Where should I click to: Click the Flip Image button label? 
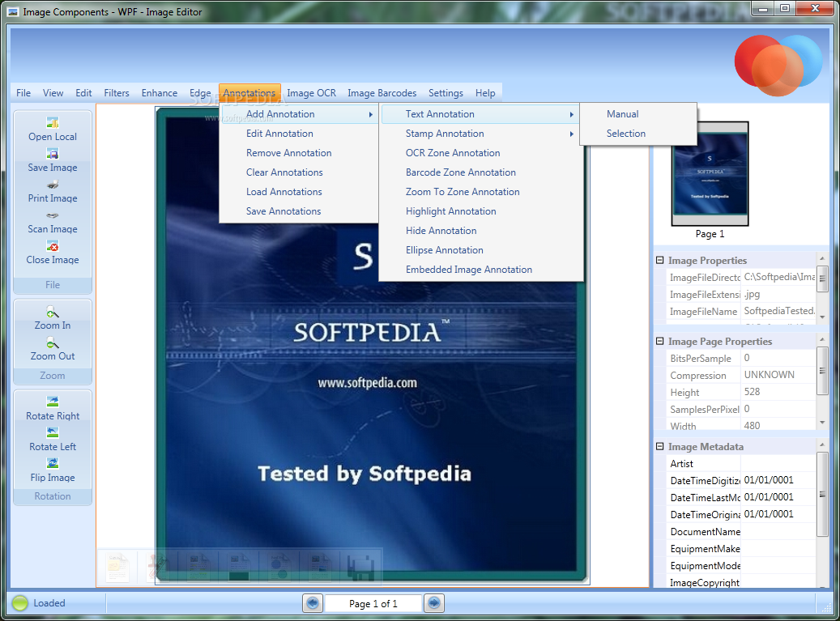53,478
